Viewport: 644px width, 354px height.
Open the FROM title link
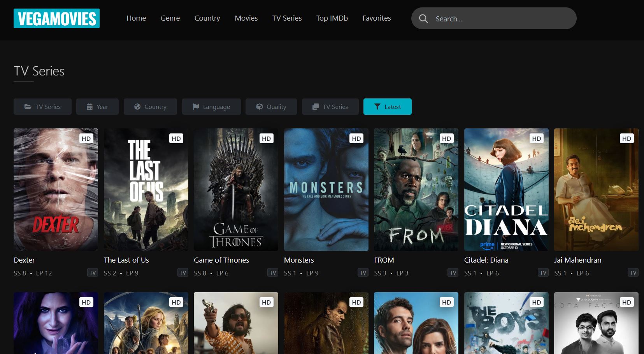pos(384,260)
